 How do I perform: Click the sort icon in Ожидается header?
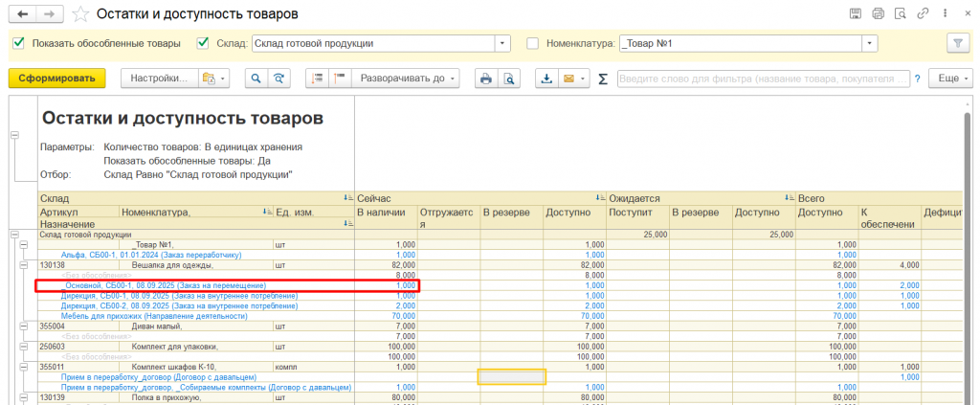coord(791,198)
